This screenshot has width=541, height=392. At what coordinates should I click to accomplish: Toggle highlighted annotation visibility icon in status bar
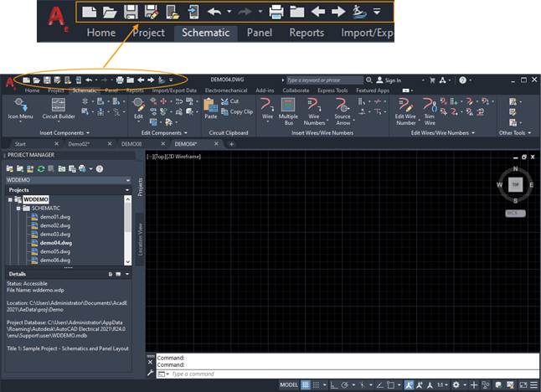coord(409,384)
